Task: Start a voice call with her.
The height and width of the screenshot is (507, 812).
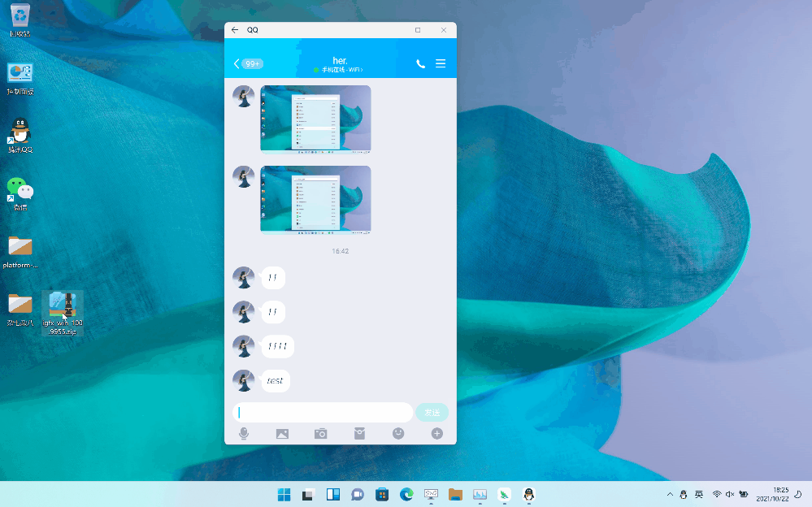Action: (420, 63)
